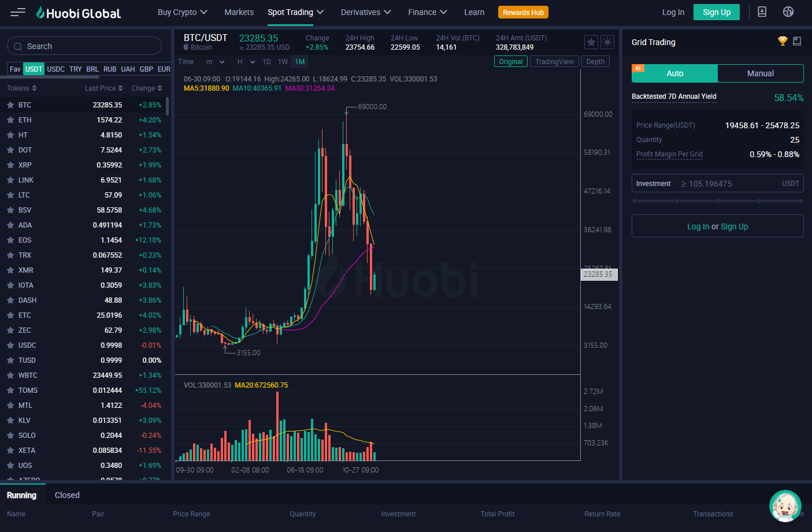This screenshot has height=532, width=812.
Task: Open the app download icon in header
Action: (x=762, y=12)
